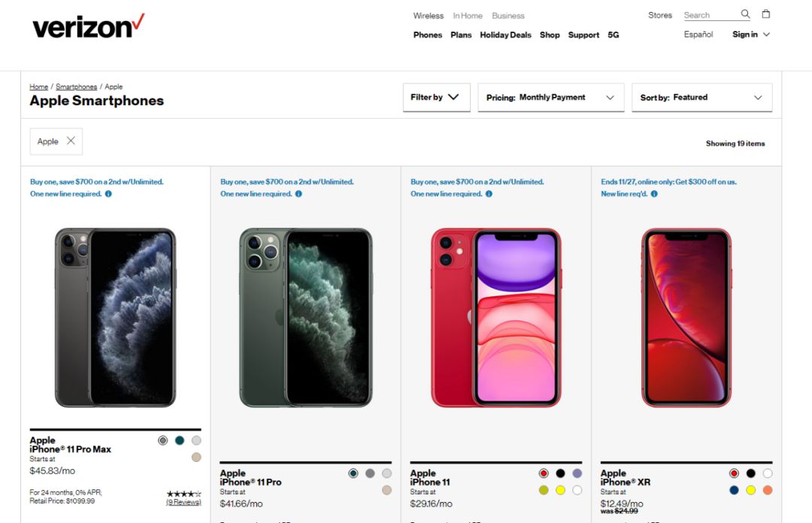Follow the Smartphones breadcrumb link
812x523 pixels.
point(76,86)
